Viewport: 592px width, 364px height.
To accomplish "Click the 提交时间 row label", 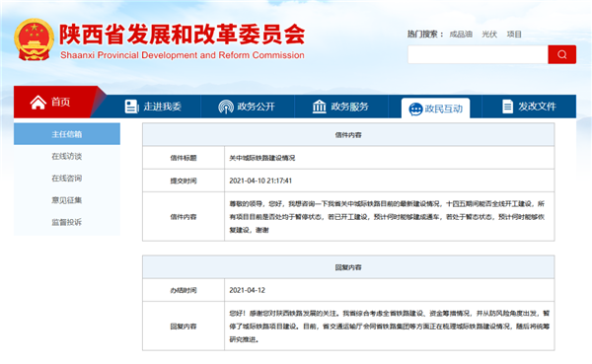I will coord(184,181).
